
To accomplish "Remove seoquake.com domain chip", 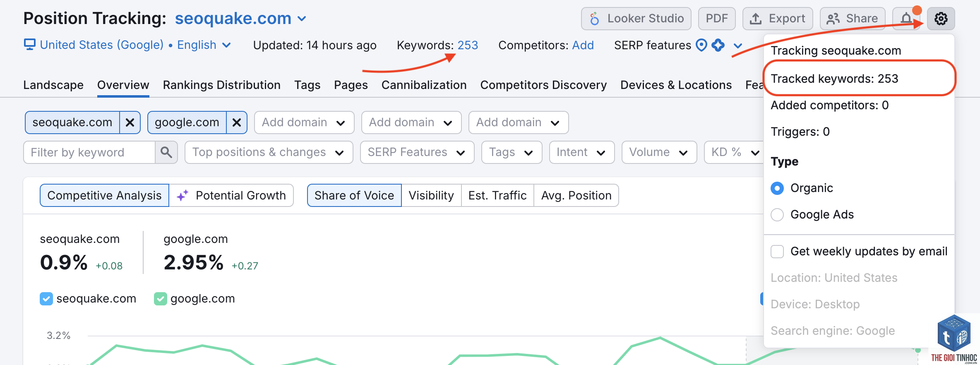I will click(x=130, y=122).
